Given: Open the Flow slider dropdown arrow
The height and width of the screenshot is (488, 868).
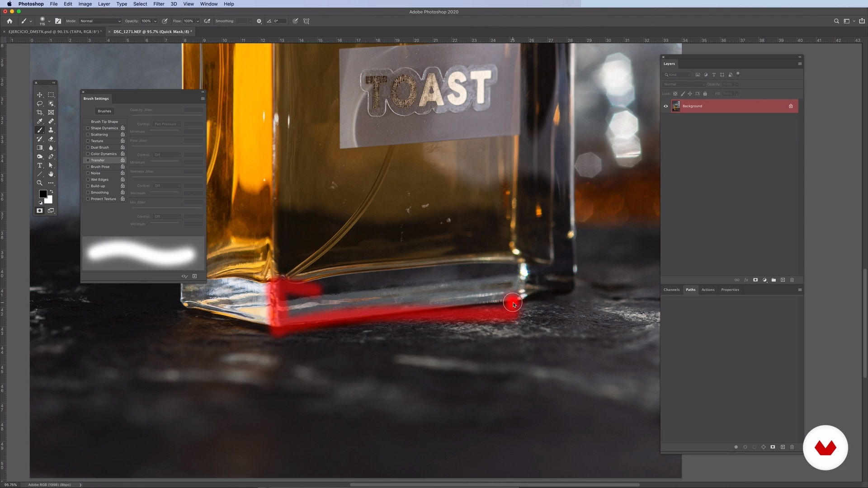Looking at the screenshot, I should (x=198, y=21).
